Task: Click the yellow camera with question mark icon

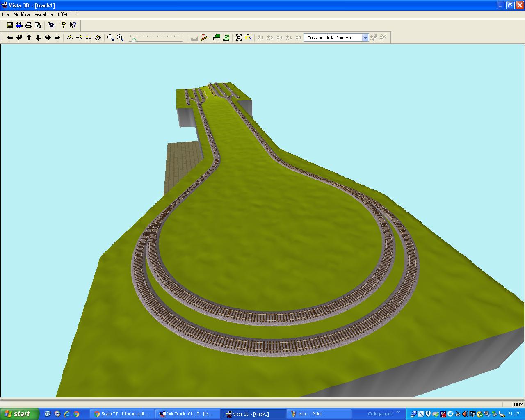Action: (x=248, y=37)
